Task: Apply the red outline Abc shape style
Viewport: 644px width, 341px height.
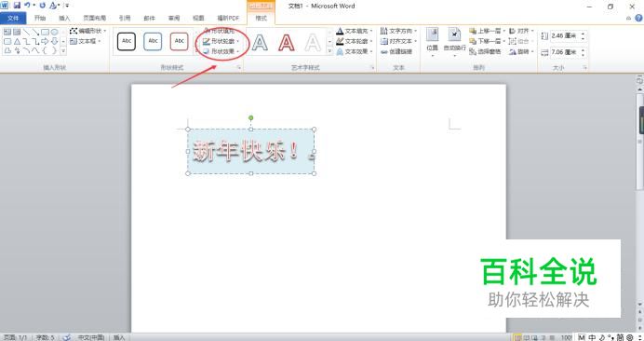Action: 179,42
